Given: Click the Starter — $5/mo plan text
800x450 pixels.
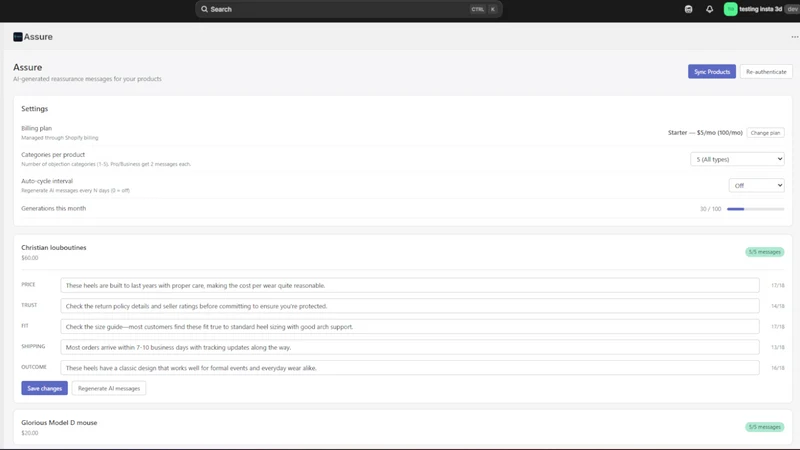Looking at the screenshot, I should 705,133.
